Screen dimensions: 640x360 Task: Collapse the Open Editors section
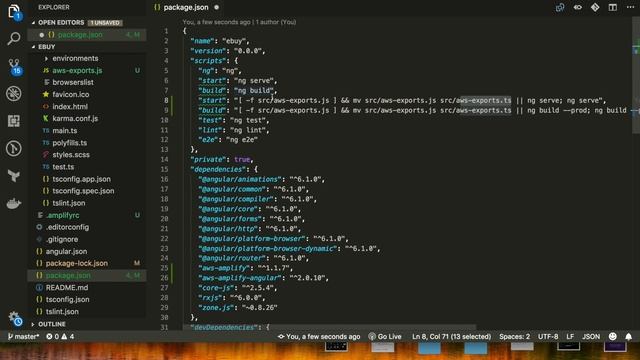pos(61,22)
